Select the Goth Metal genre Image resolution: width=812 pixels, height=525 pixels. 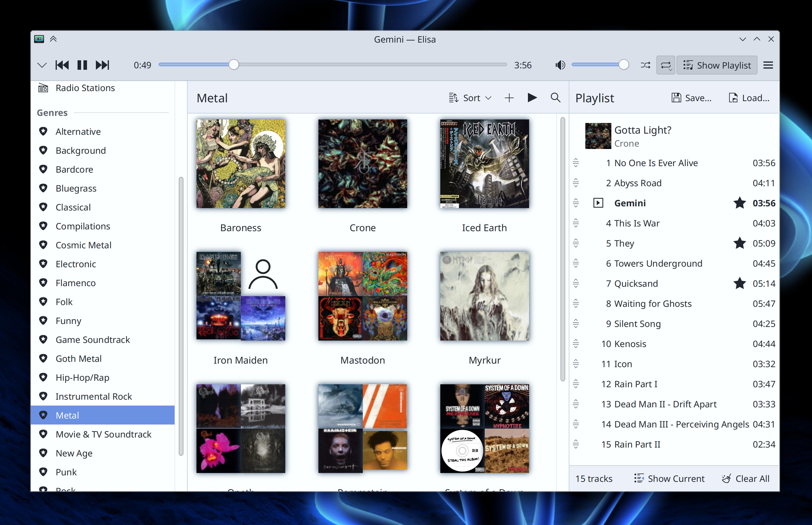point(78,359)
